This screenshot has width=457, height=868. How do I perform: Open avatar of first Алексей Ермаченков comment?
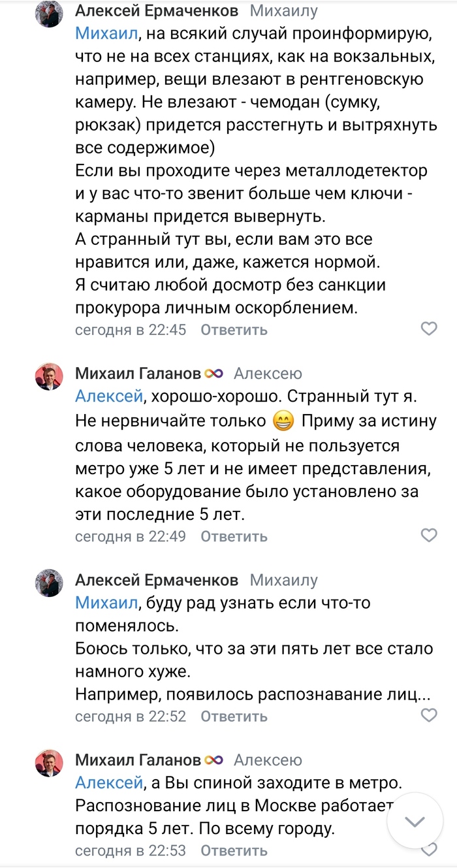[49, 14]
